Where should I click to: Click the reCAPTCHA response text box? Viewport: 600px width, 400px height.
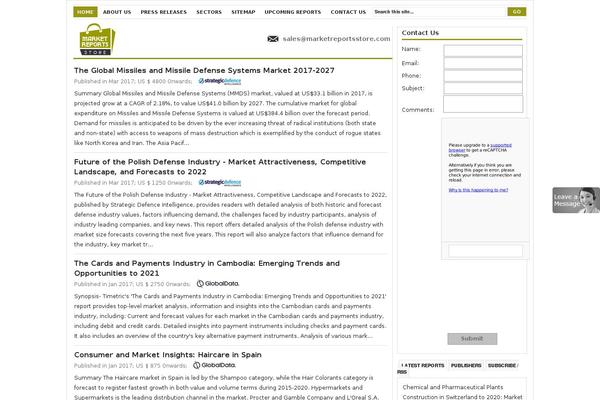pos(485,251)
